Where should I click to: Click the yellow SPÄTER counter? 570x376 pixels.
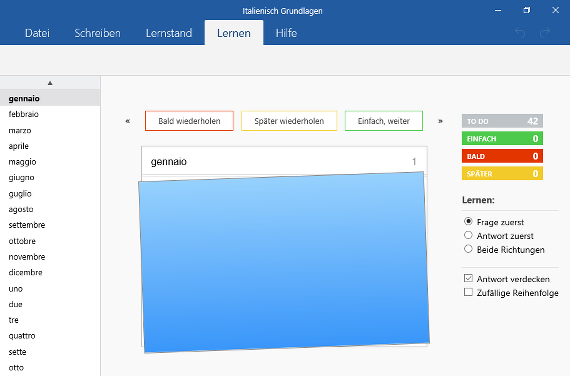pyautogui.click(x=502, y=173)
